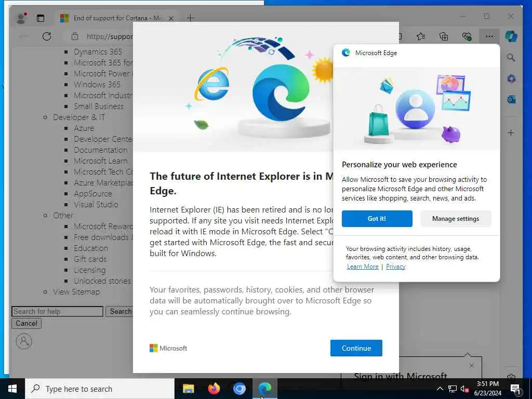This screenshot has width=532, height=399.
Task: Click the Got it! button
Action: pos(377,219)
